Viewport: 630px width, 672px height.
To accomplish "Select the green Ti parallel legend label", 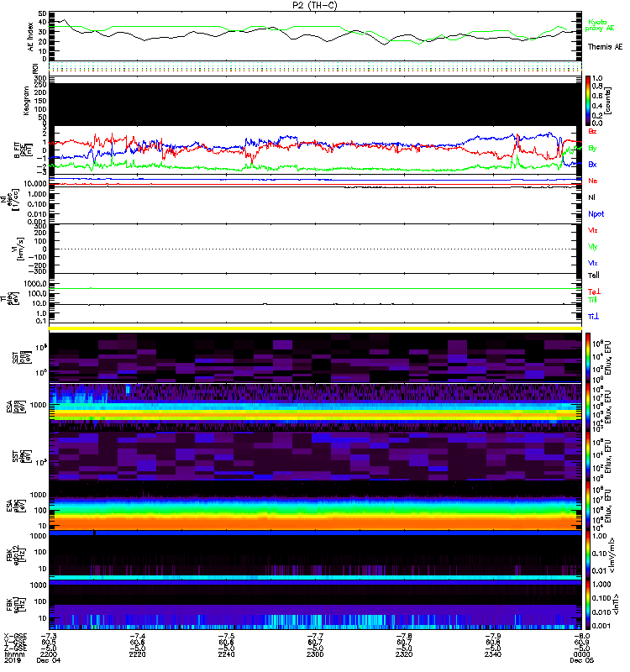I will pos(592,300).
